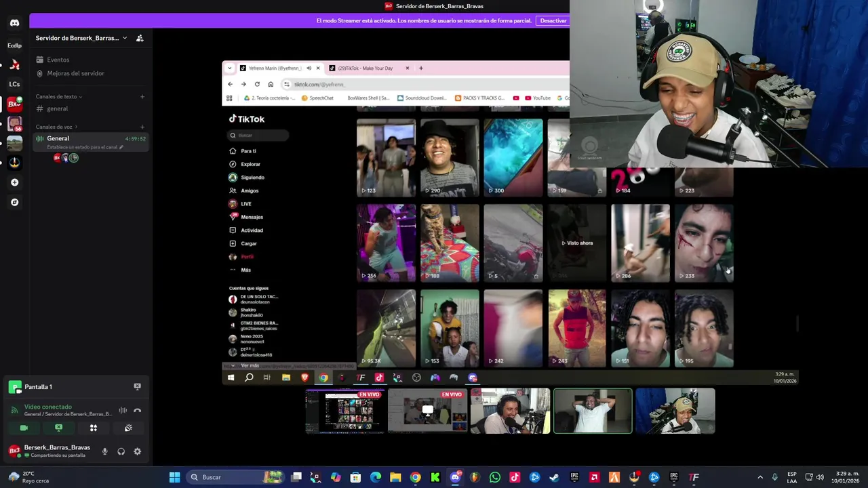Select the green-bordered participant tile
The width and height of the screenshot is (868, 488).
[x=593, y=411]
